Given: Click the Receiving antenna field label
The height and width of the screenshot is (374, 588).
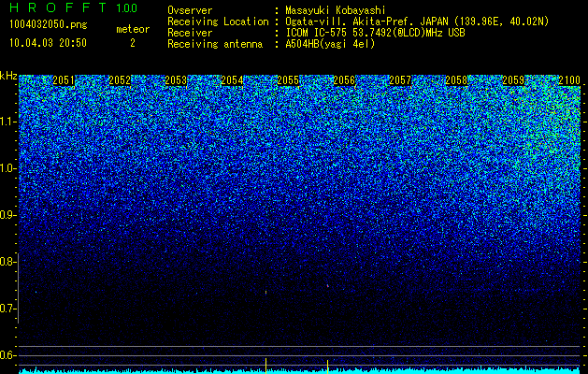Looking at the screenshot, I should (x=215, y=44).
